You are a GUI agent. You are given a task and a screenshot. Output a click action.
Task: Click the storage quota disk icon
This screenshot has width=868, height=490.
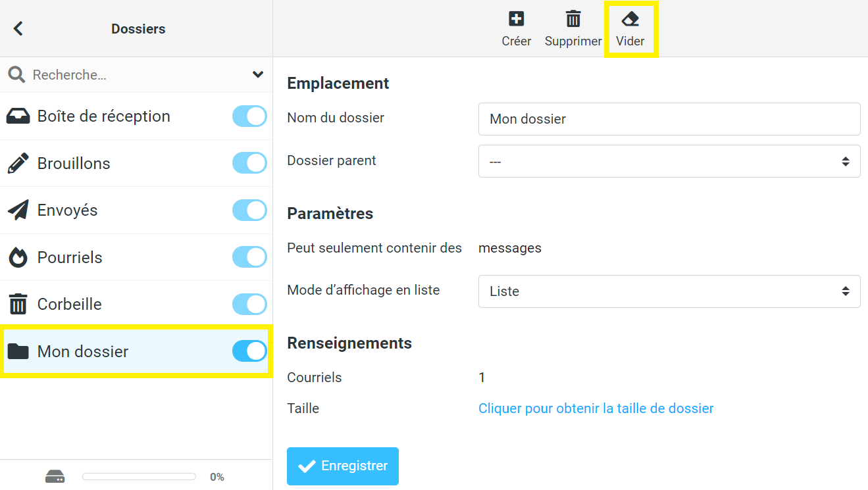(55, 477)
